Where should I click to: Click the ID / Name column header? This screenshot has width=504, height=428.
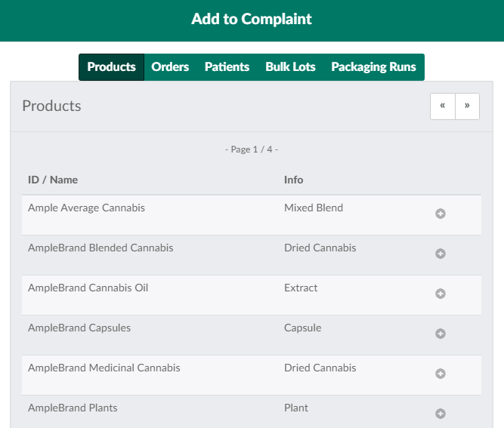click(x=53, y=180)
